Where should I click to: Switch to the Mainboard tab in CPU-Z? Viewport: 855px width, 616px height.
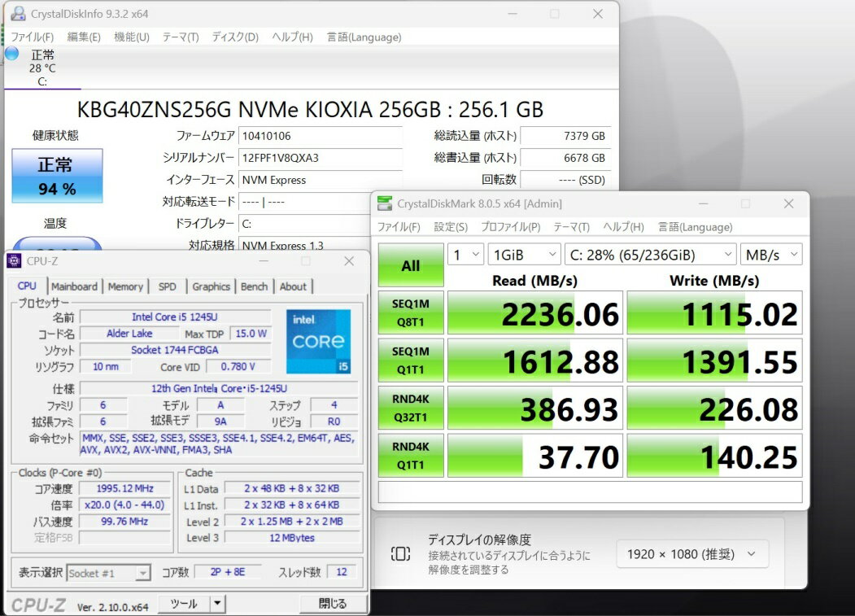[74, 286]
